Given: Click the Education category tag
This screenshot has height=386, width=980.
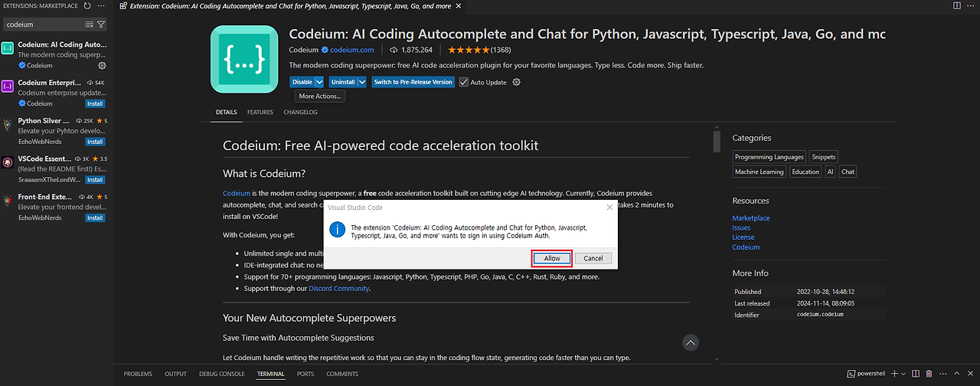Looking at the screenshot, I should click(805, 172).
